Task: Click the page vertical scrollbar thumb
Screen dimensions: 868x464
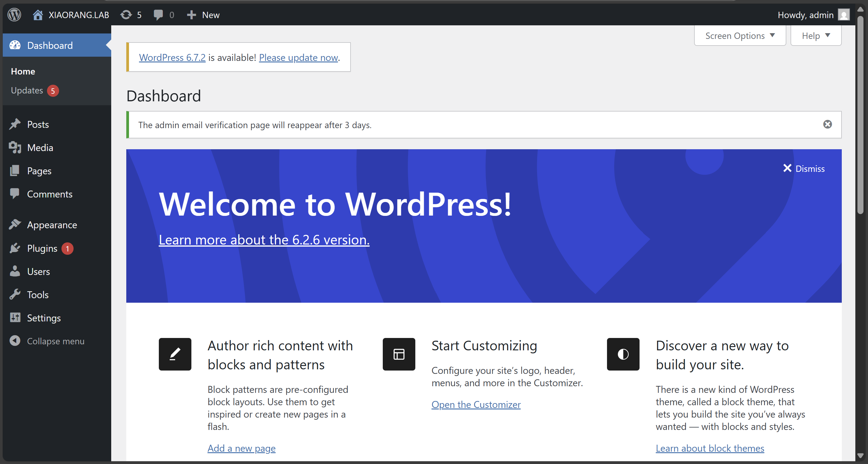Action: tap(860, 115)
